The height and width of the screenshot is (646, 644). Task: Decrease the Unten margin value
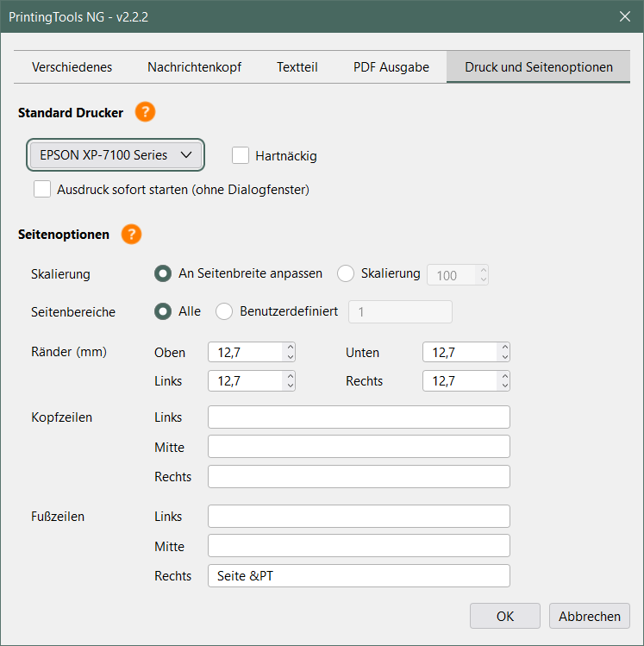tap(504, 357)
